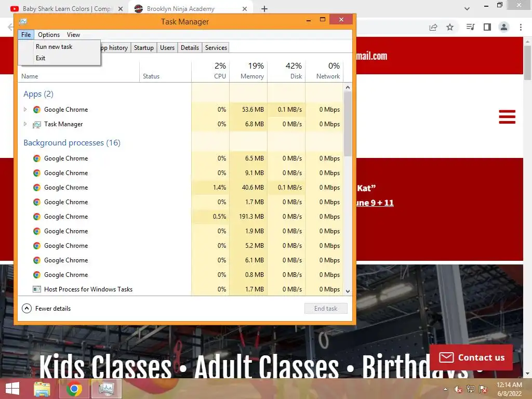
Task: Switch to the Services tab
Action: (x=216, y=48)
